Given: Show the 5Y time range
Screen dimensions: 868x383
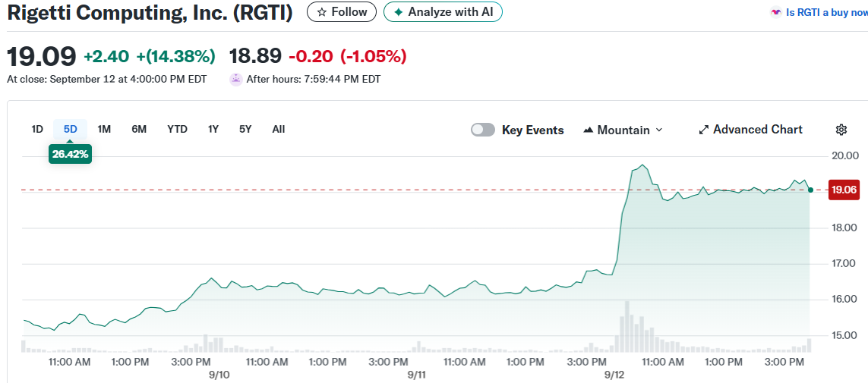Looking at the screenshot, I should 245,129.
